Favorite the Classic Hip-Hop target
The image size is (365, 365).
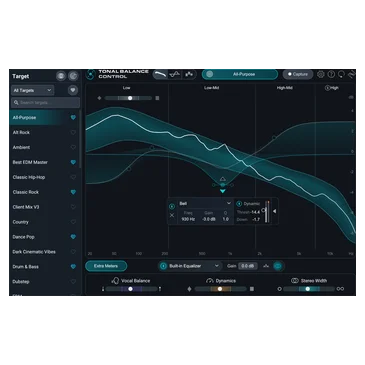pyautogui.click(x=73, y=177)
